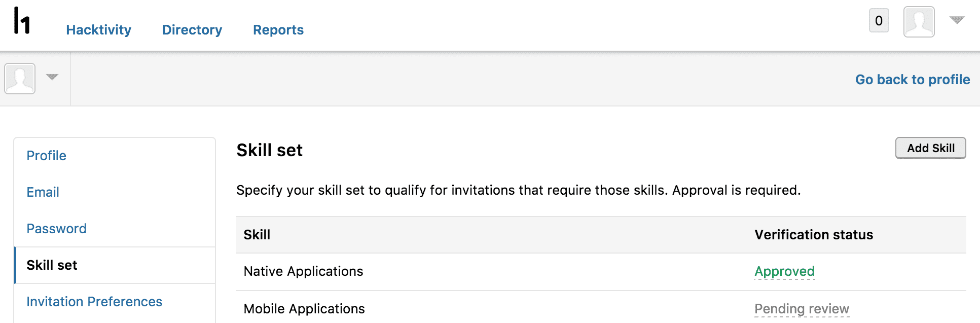Click the user avatar in top navigation
The width and height of the screenshot is (980, 323).
point(919,22)
